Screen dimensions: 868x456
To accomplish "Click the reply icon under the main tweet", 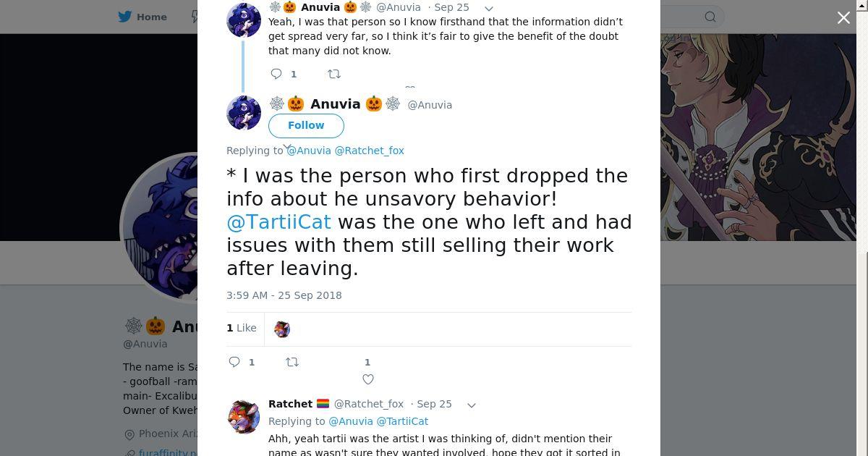I will click(x=234, y=362).
